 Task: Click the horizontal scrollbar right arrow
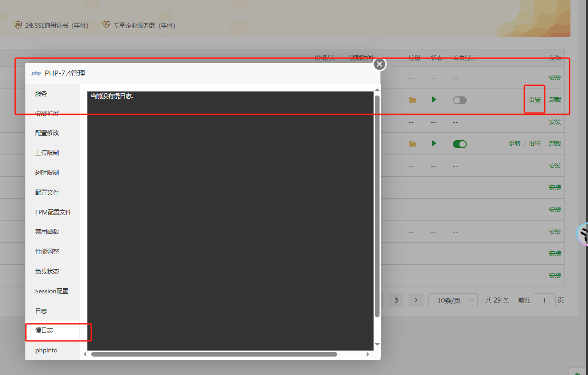(x=368, y=354)
